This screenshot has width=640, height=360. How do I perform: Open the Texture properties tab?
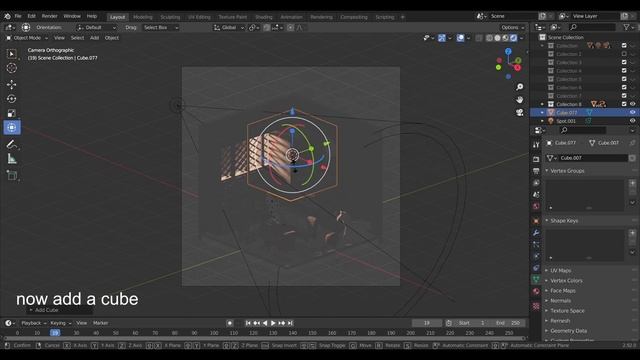(x=536, y=306)
